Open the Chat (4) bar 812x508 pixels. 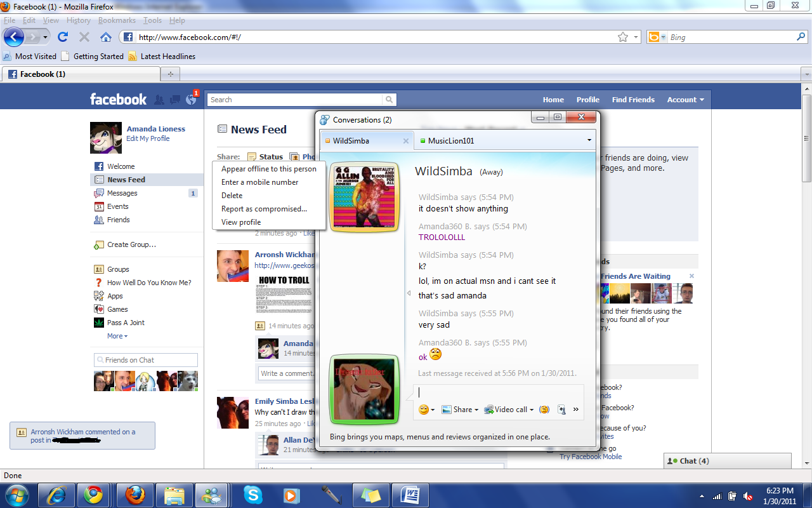tap(690, 460)
